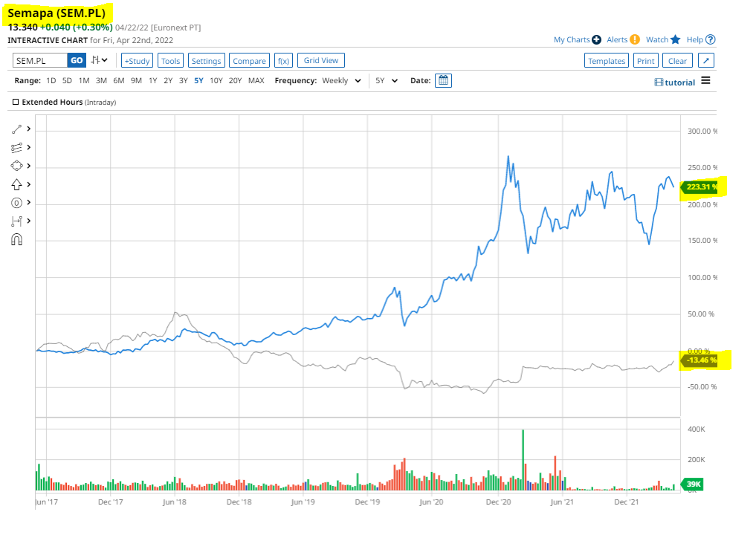The image size is (756, 535).
Task: Select the 1D range
Action: click(x=51, y=80)
